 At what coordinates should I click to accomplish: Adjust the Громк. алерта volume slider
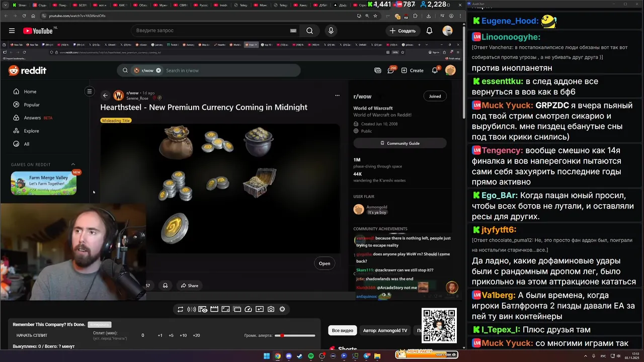(x=295, y=335)
